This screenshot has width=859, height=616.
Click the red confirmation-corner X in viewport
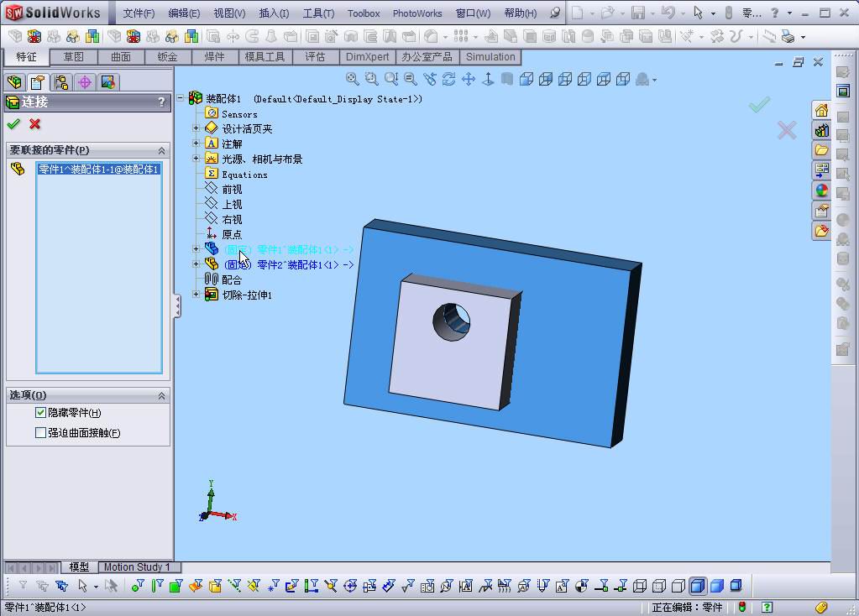click(787, 130)
